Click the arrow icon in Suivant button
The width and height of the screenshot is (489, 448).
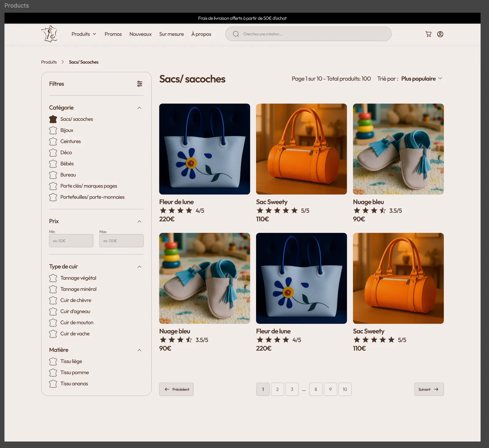point(436,389)
